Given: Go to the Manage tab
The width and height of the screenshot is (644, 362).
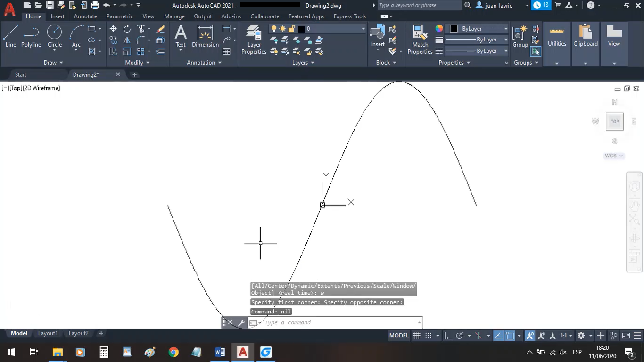Looking at the screenshot, I should (x=174, y=16).
